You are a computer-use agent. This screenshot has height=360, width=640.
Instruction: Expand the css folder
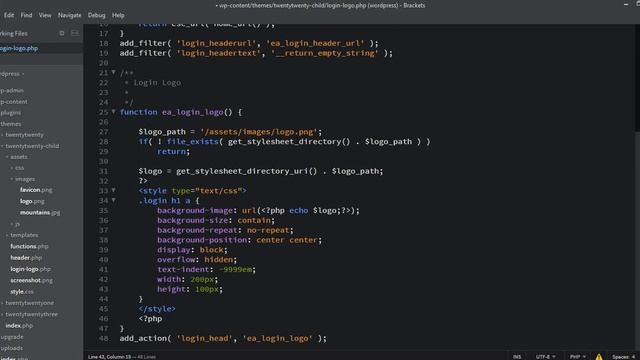(12, 168)
